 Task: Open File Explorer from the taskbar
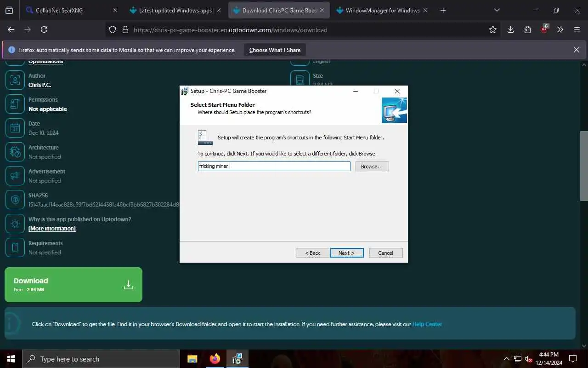pyautogui.click(x=192, y=359)
